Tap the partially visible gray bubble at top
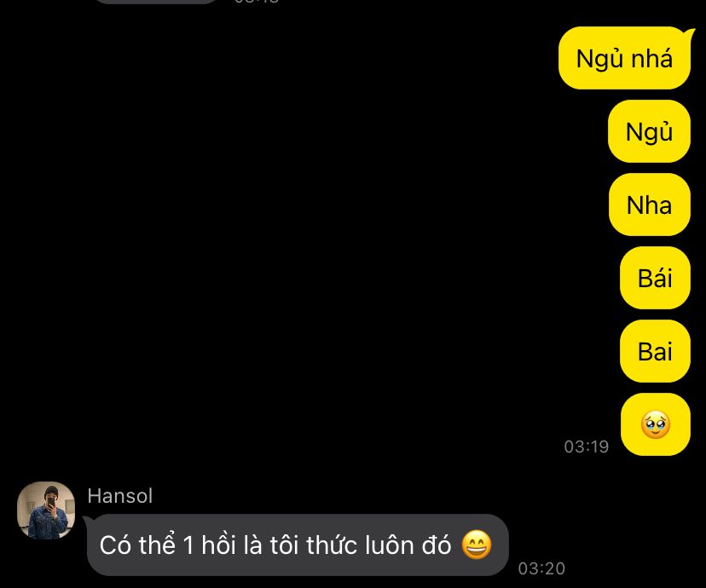The height and width of the screenshot is (588, 706). [156, 2]
